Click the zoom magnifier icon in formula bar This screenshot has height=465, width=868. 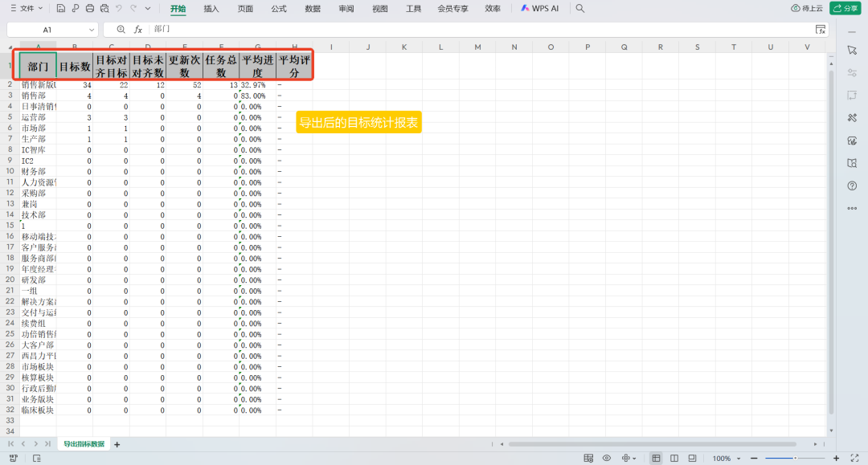click(x=121, y=29)
